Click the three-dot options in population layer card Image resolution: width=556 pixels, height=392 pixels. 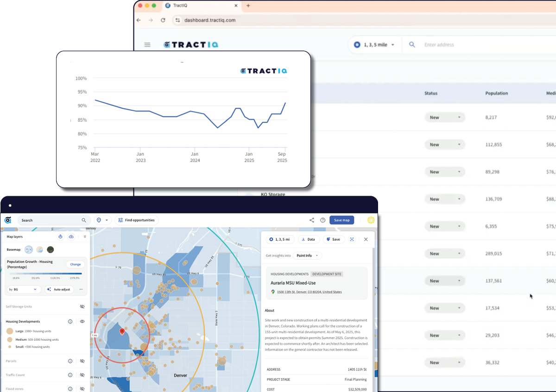[81, 289]
